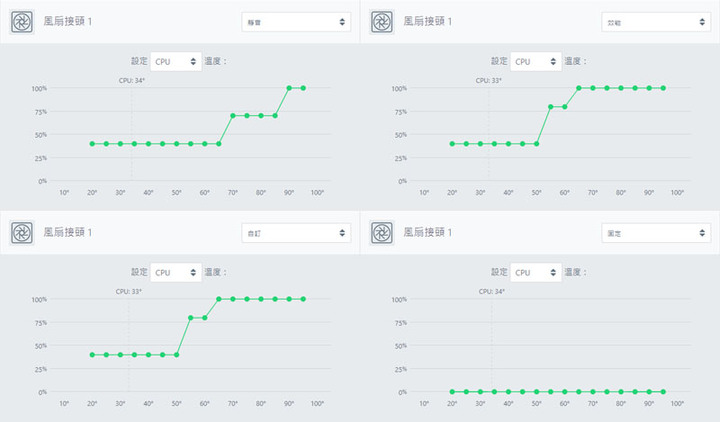Select the 40% curve point at 50° in bottom-left graph

pyautogui.click(x=176, y=354)
